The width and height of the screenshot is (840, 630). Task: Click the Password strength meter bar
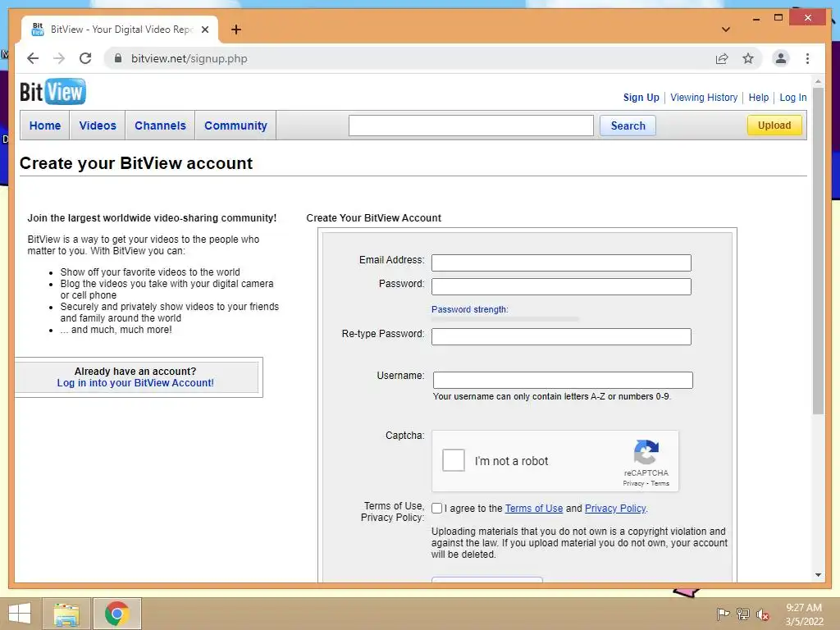[x=505, y=319]
